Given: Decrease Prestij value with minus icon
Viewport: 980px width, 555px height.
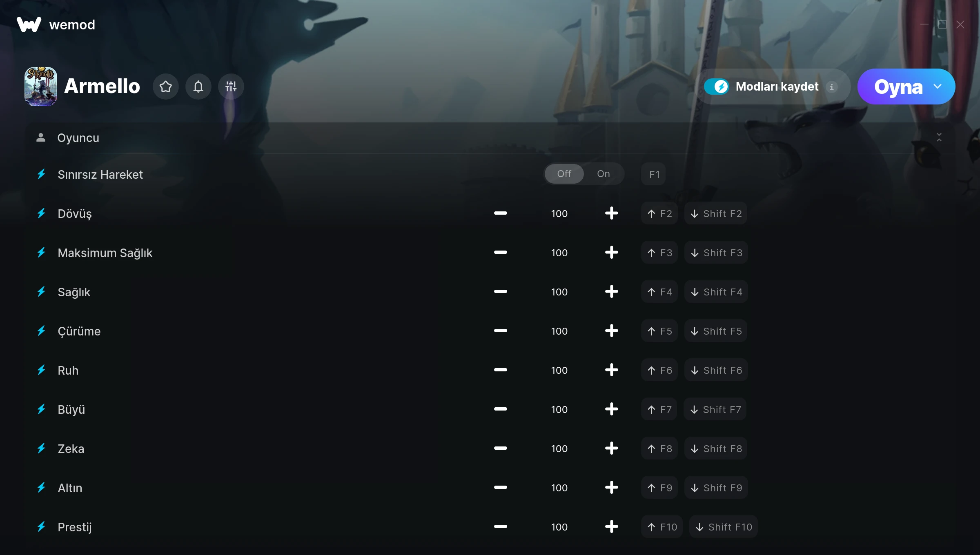Looking at the screenshot, I should click(500, 527).
